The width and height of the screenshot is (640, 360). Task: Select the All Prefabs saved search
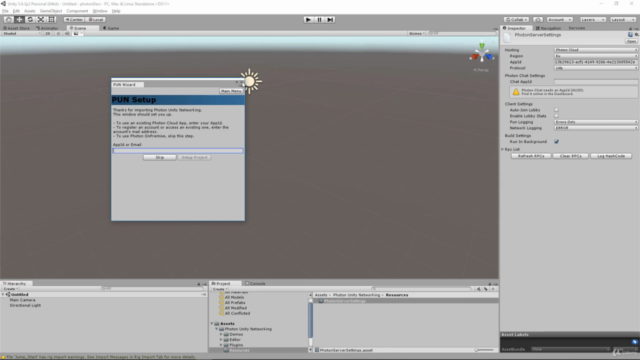235,302
